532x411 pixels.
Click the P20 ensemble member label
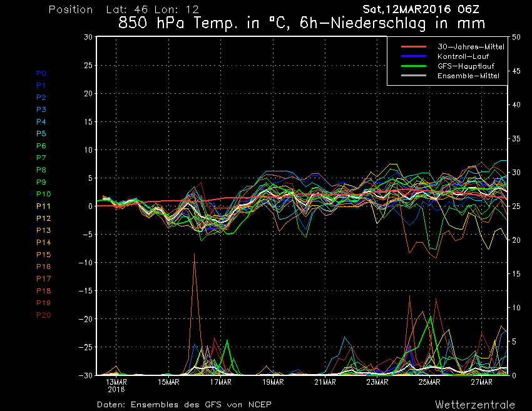point(43,315)
